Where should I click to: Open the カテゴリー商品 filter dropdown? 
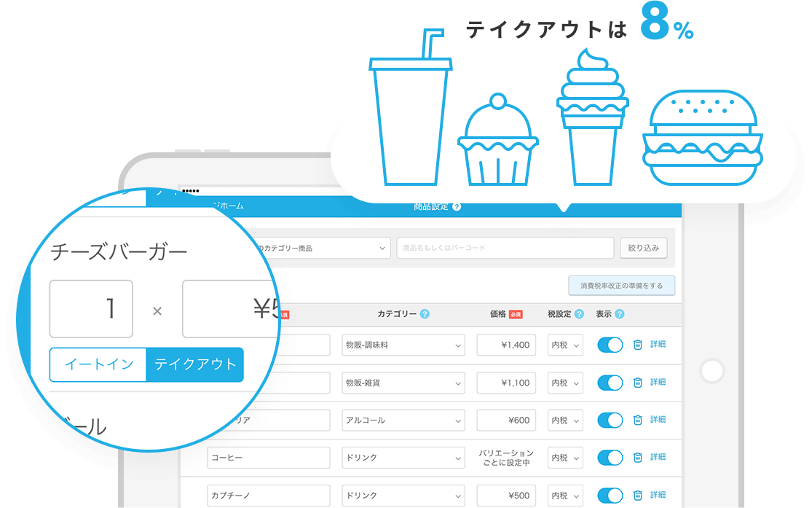320,249
